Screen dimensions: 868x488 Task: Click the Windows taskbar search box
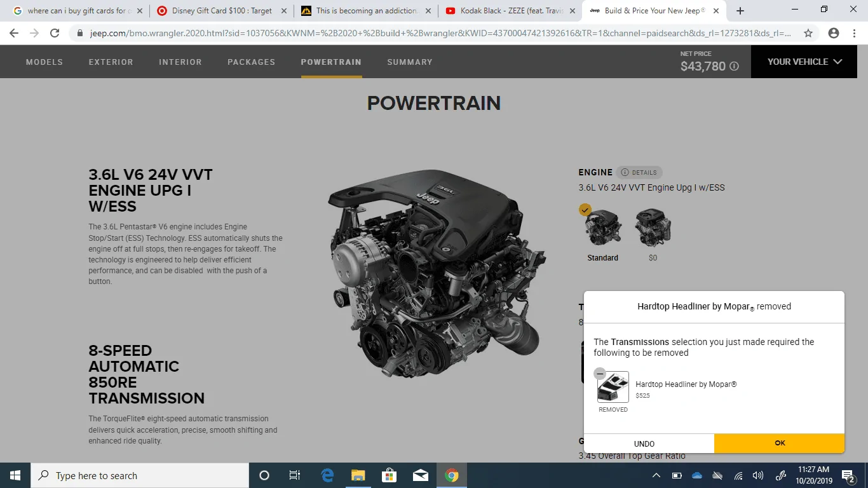point(139,475)
